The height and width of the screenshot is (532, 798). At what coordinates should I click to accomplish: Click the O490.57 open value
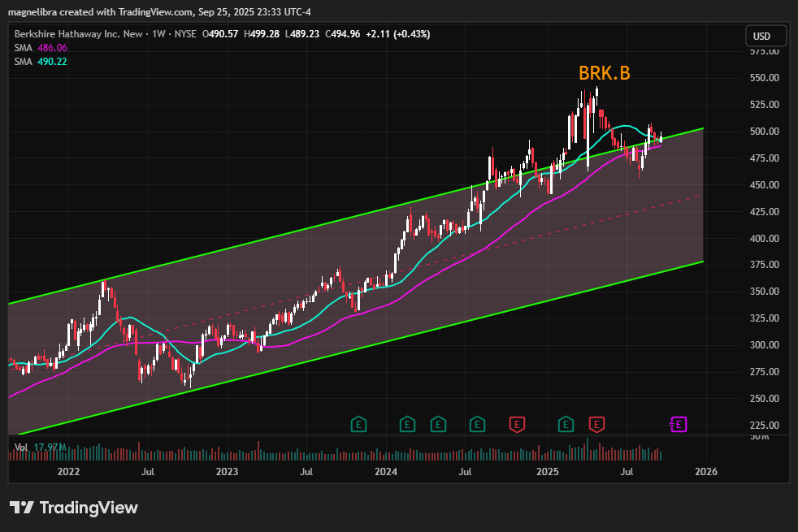pyautogui.click(x=220, y=34)
